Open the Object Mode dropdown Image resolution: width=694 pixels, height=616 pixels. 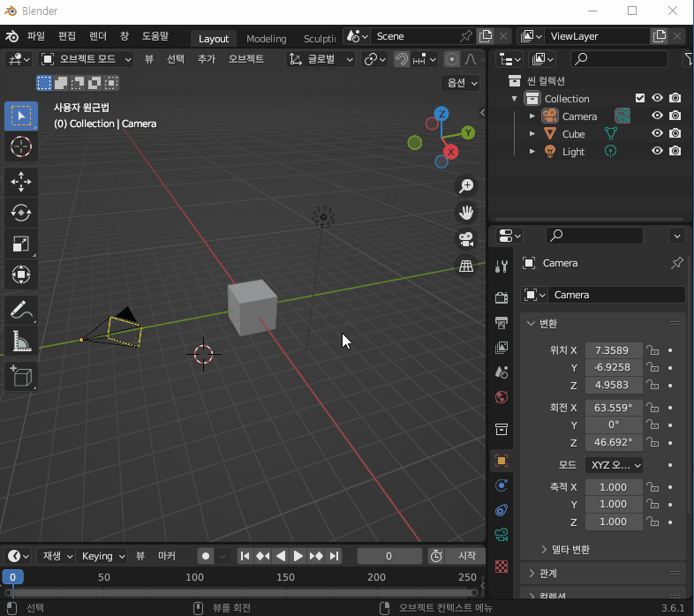87,59
